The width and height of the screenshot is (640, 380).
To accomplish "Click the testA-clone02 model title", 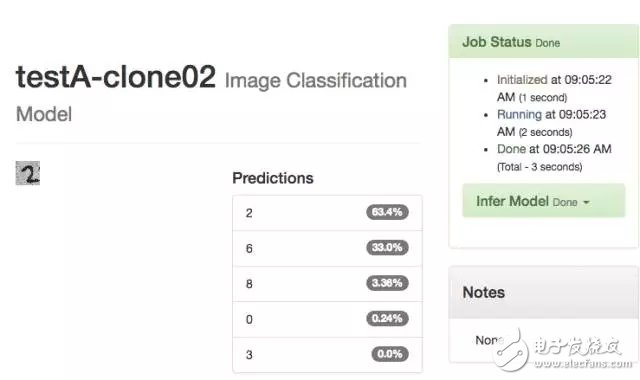I will (116, 77).
